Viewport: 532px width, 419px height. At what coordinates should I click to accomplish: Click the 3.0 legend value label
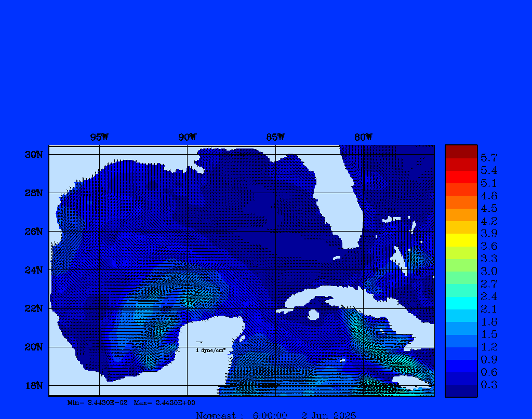tap(489, 271)
